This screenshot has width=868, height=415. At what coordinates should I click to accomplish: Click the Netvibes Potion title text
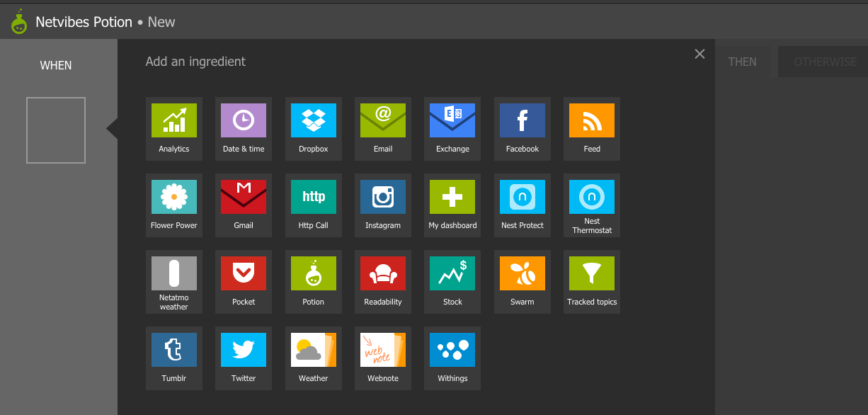click(x=84, y=22)
